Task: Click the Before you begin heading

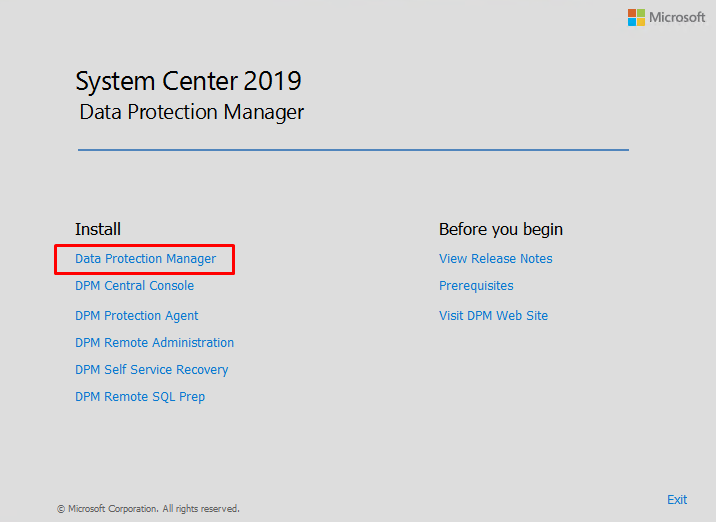Action: click(500, 229)
